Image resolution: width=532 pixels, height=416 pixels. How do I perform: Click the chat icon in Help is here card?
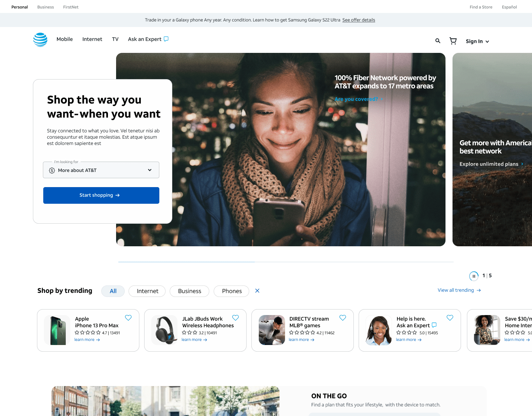click(434, 325)
